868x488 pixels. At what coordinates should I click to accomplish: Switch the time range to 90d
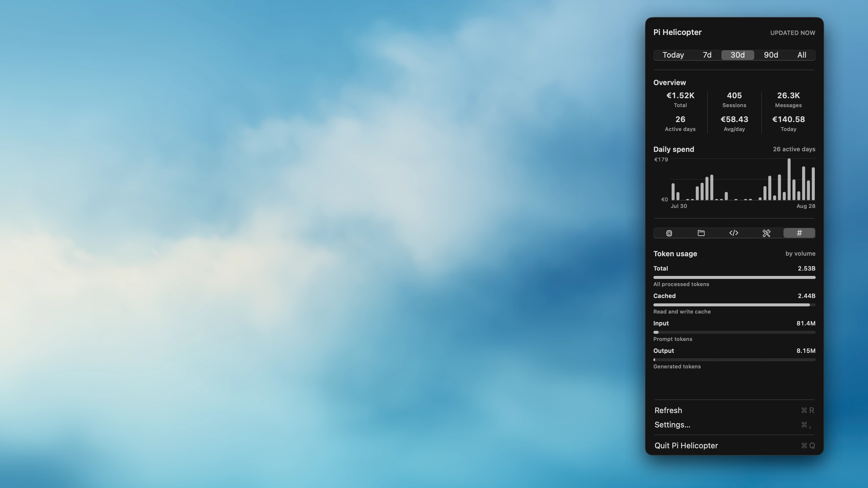tap(771, 55)
